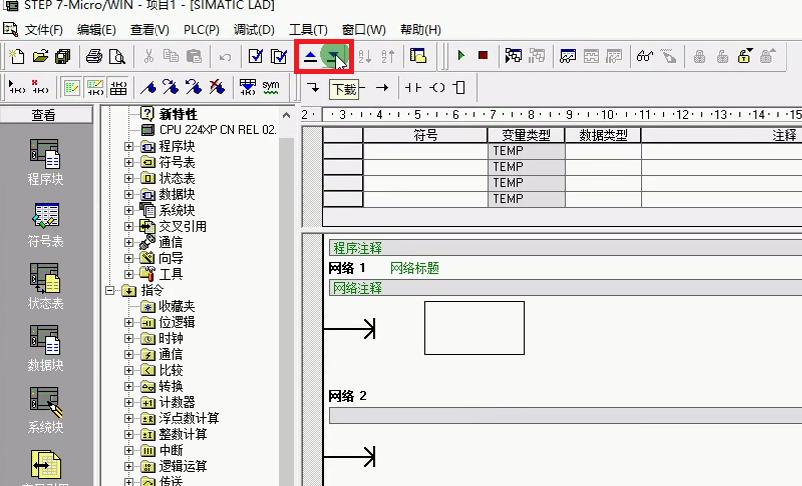
Task: Open the PLC(P) menu
Action: 202,30
